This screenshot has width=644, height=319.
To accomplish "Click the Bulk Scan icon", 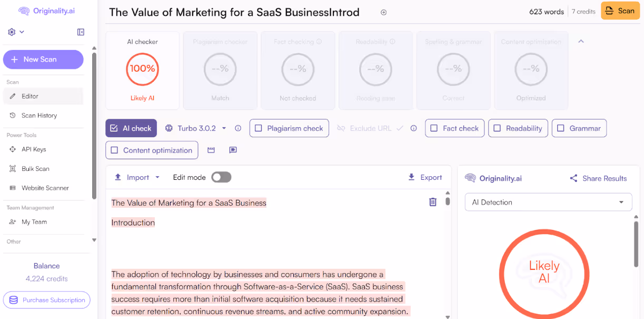I will pos(13,169).
